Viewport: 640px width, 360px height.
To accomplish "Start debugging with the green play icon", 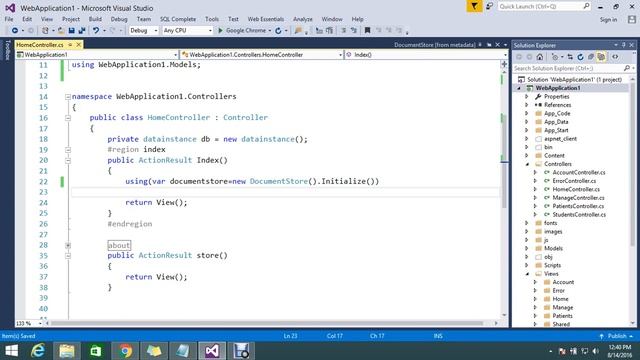I will pos(220,31).
